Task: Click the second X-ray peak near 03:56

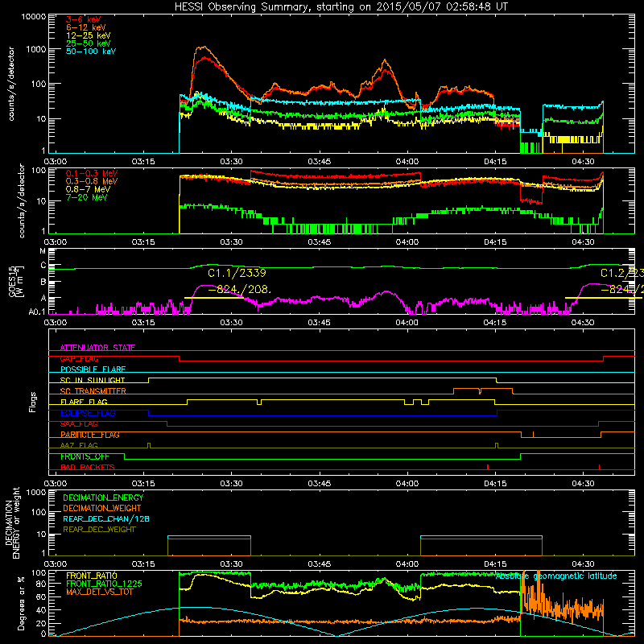Action: 385,62
